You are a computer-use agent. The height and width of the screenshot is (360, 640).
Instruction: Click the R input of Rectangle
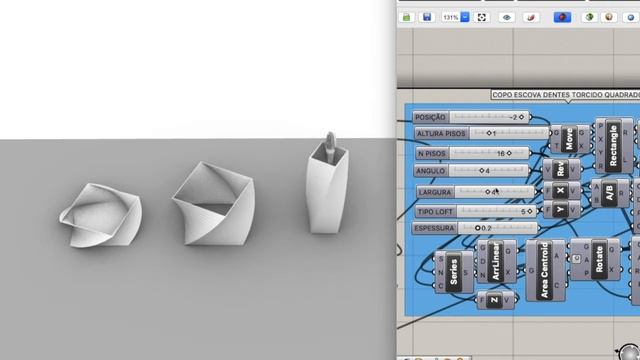[600, 166]
